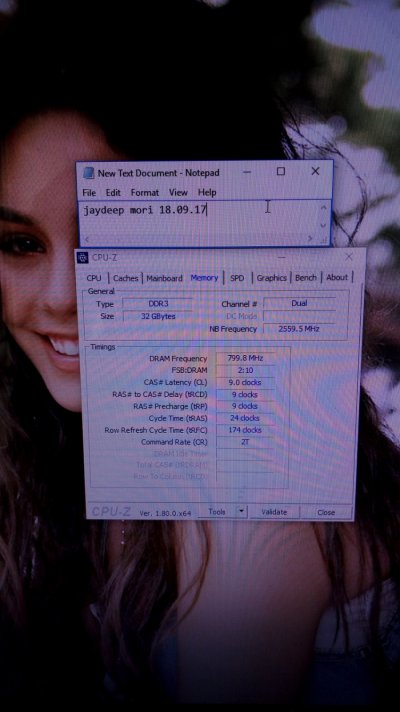
Task: Open the Notepad Help menu
Action: pos(207,193)
